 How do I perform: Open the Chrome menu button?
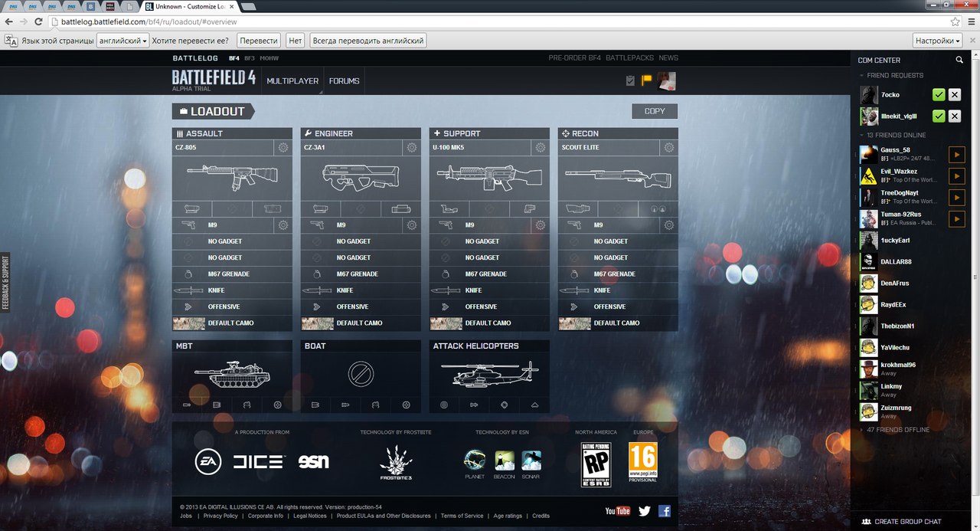(x=971, y=22)
